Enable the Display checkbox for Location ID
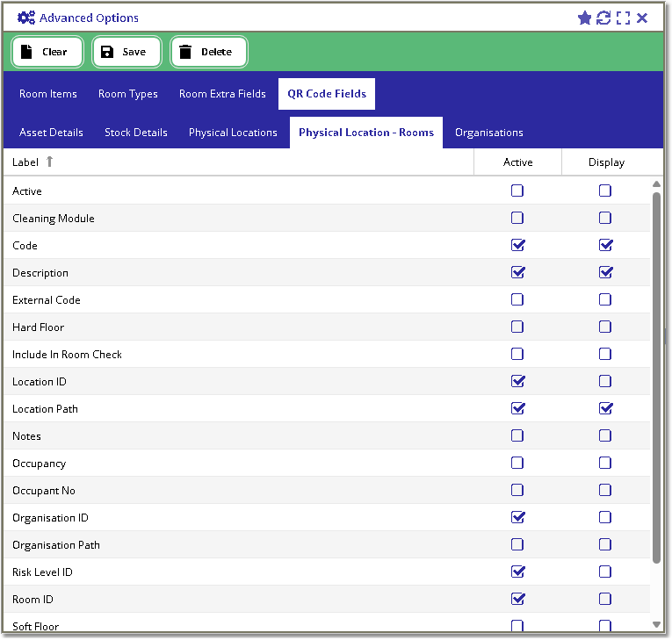 pos(605,381)
